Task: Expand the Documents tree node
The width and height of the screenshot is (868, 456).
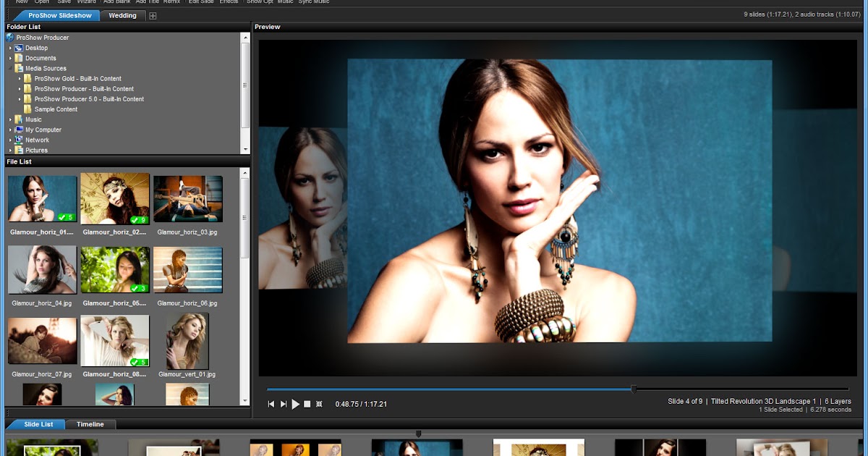Action: [x=11, y=58]
